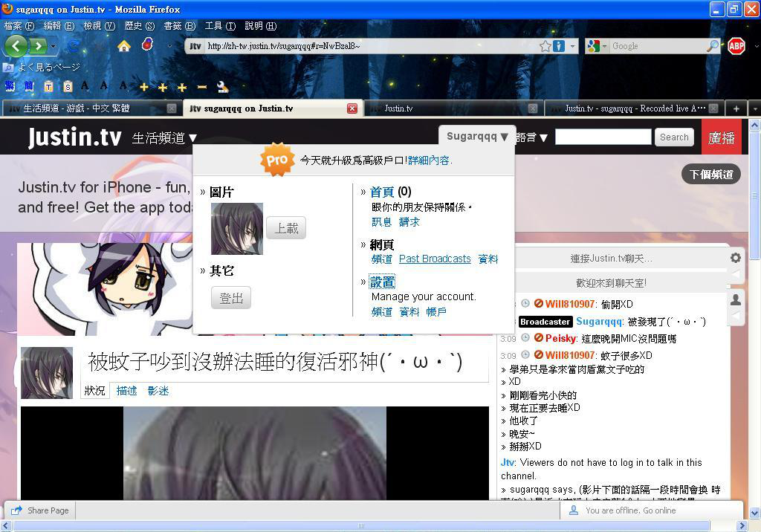Click the Search button
761x532 pixels.
pyautogui.click(x=674, y=137)
